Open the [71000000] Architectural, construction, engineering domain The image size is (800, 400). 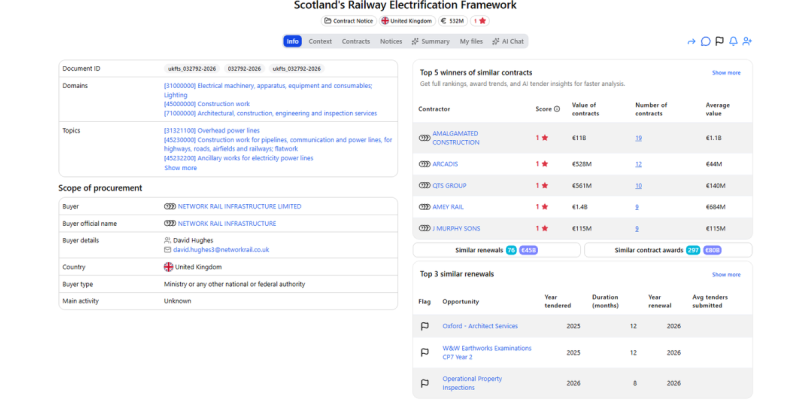(270, 113)
